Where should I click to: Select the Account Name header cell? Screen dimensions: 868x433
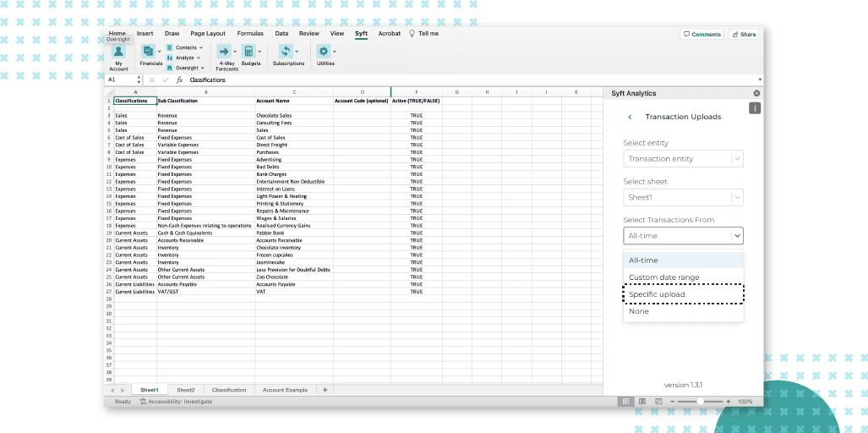[x=294, y=101]
